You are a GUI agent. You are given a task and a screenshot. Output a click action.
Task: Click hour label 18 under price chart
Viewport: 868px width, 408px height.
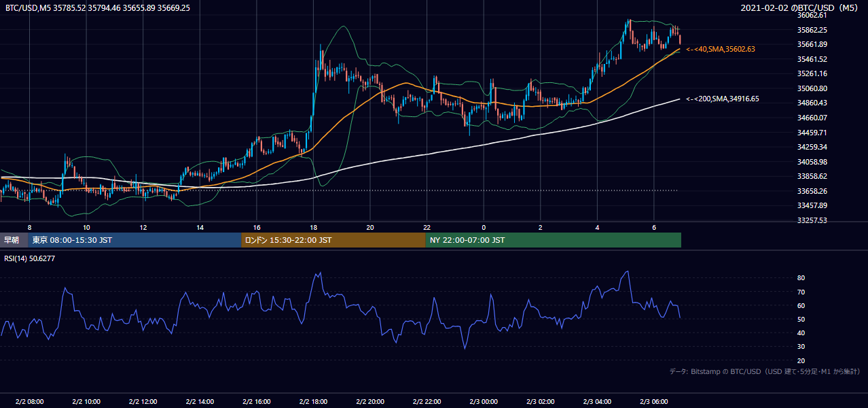(313, 227)
